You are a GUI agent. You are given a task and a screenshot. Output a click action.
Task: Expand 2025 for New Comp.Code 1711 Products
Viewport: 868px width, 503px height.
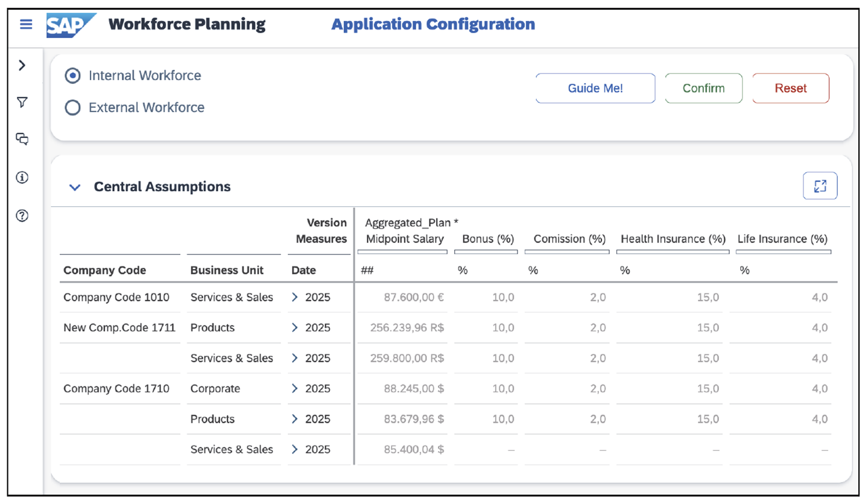(295, 327)
